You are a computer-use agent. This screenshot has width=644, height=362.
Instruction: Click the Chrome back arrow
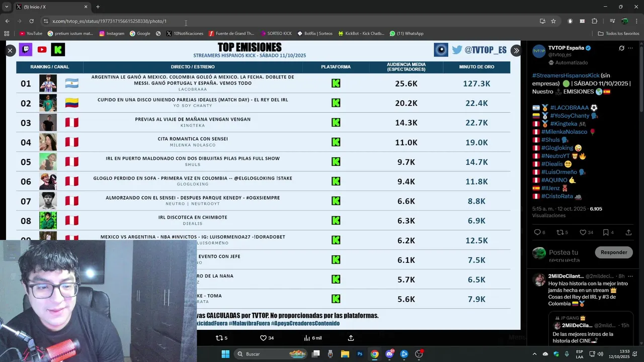pos(7,21)
